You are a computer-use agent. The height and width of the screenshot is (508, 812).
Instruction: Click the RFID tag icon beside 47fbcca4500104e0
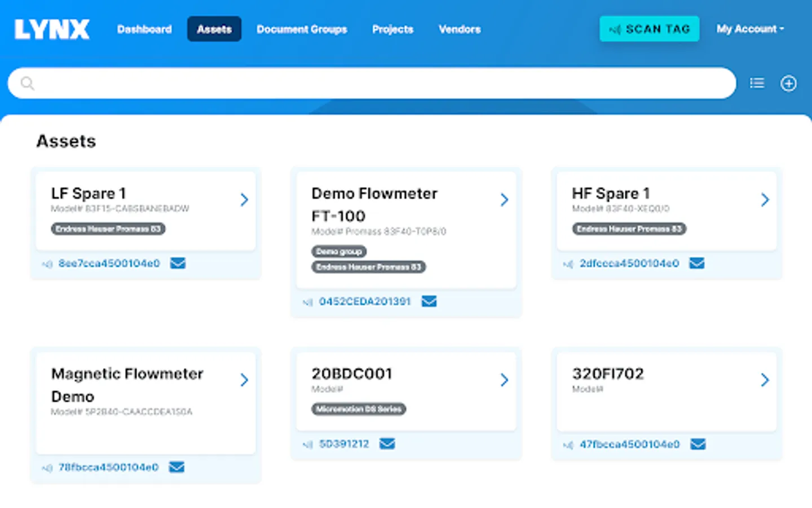tap(567, 445)
